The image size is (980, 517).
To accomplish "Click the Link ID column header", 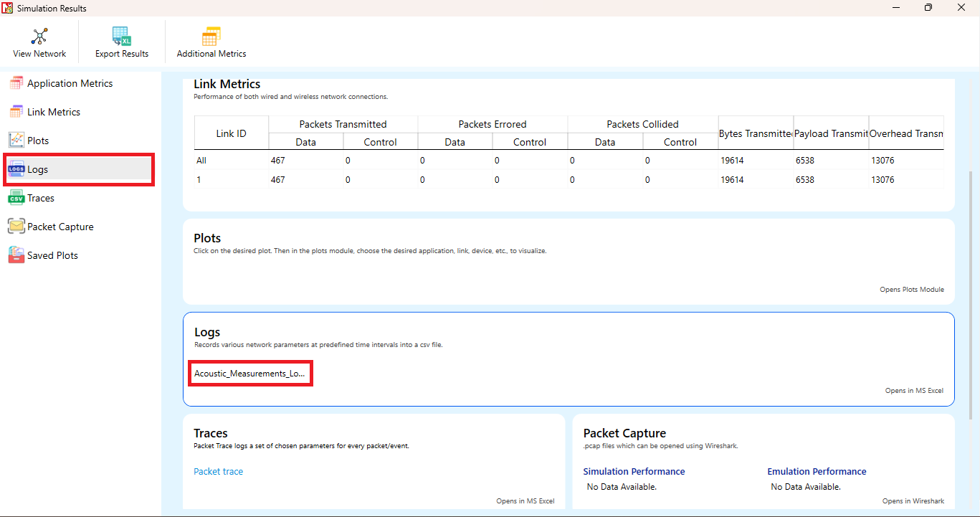I will tap(232, 133).
